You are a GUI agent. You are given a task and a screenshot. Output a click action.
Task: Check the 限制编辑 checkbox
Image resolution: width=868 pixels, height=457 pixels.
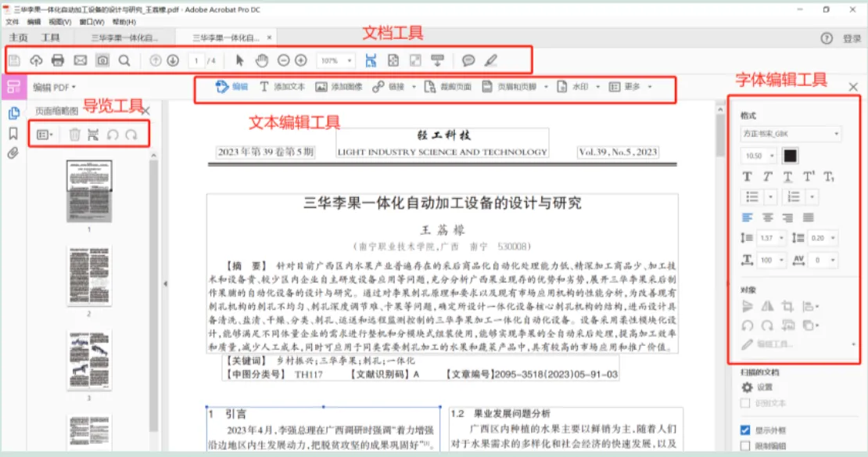tap(745, 446)
